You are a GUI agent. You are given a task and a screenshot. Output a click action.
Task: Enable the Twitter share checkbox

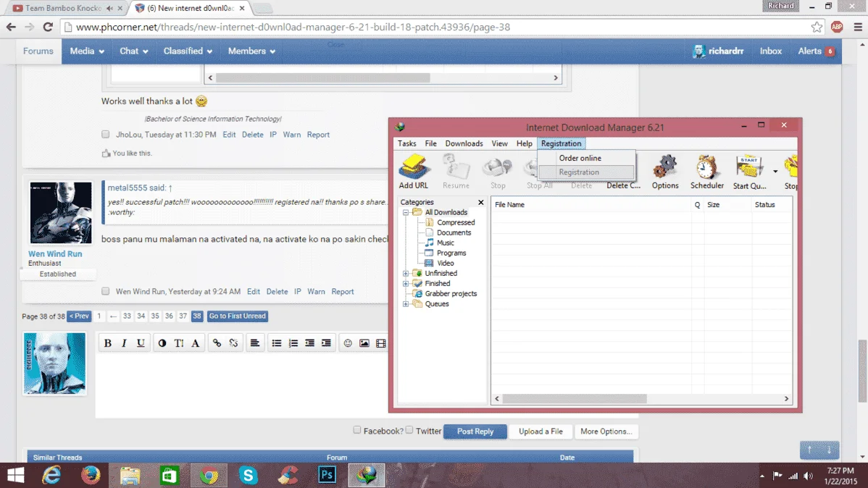pos(409,430)
